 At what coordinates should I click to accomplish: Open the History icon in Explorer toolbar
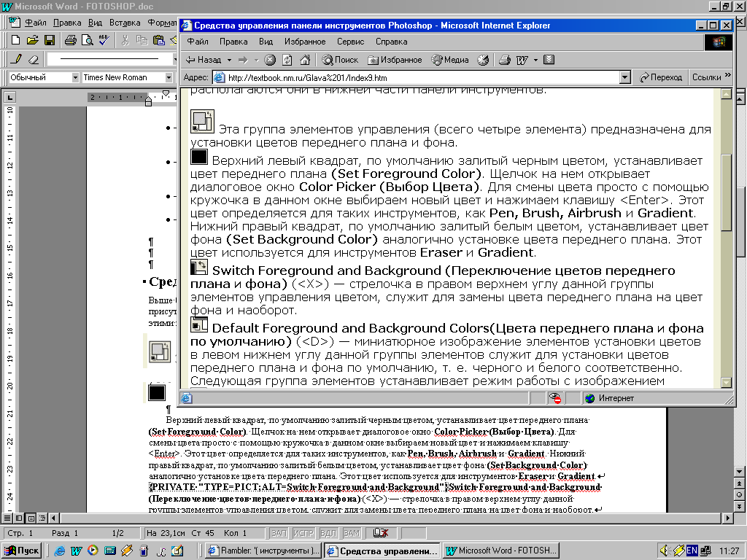pos(483,60)
